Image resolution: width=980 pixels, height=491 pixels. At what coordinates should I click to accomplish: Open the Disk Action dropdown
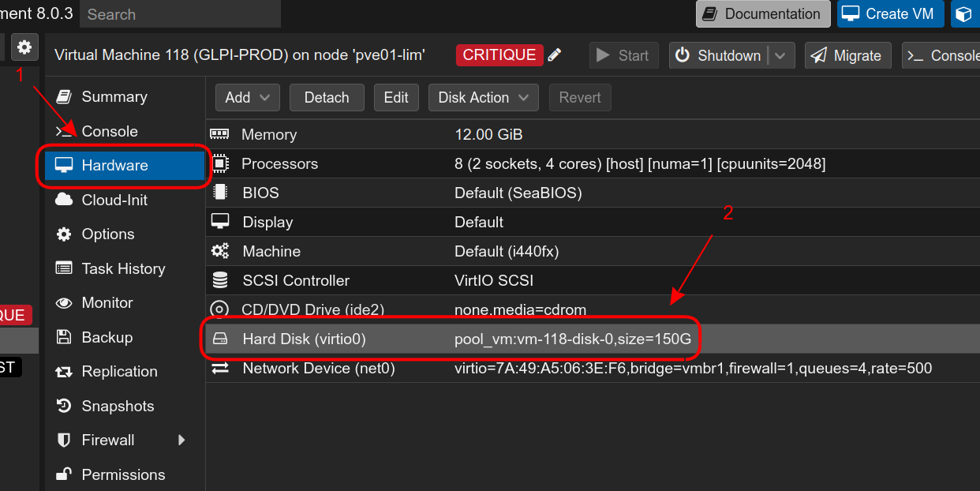(x=483, y=97)
